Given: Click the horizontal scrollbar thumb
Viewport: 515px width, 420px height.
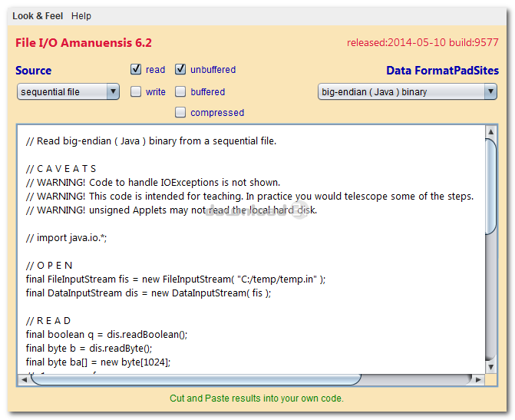Looking at the screenshot, I should (x=196, y=379).
